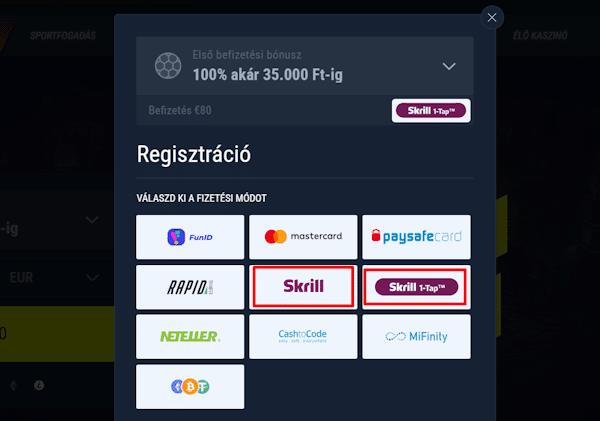This screenshot has height=421, width=600.
Task: Choose mastercard payment option
Action: pos(303,237)
